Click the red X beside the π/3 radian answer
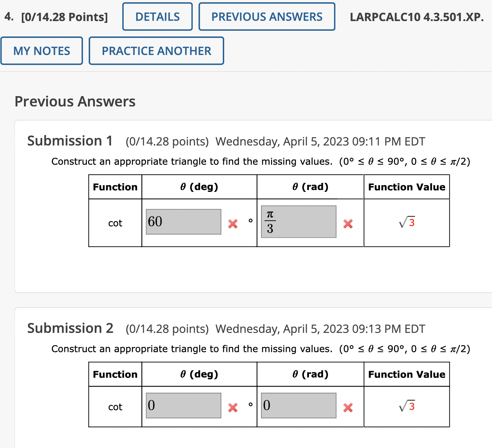This screenshot has width=492, height=448. [347, 224]
